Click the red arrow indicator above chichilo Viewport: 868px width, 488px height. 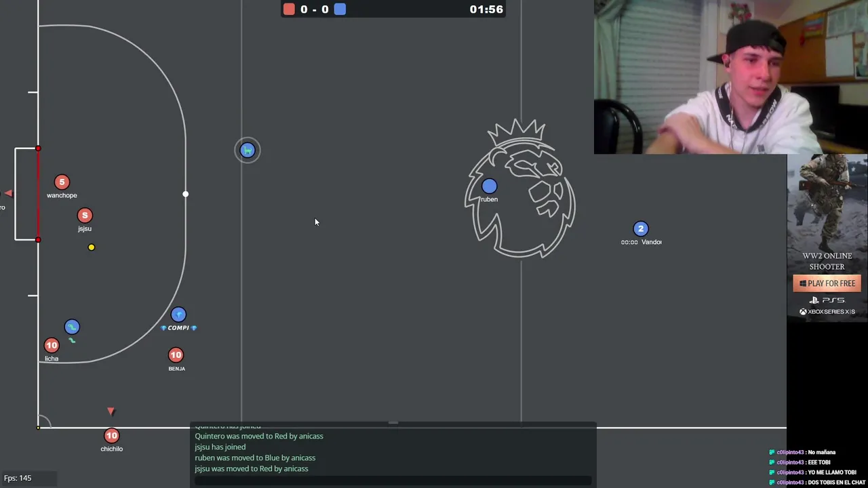pos(111,411)
